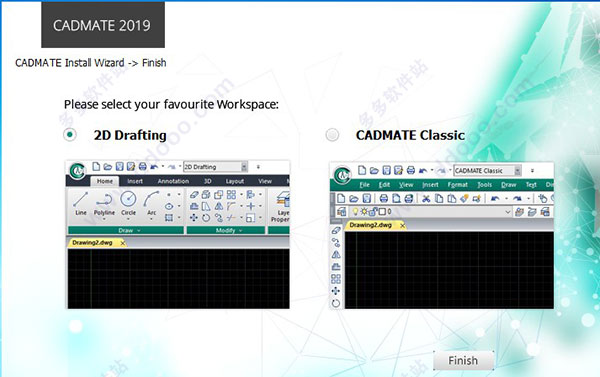Viewport: 600px width, 377px height.
Task: Click the CADMATE Classic workspace preview image
Action: tap(442, 235)
